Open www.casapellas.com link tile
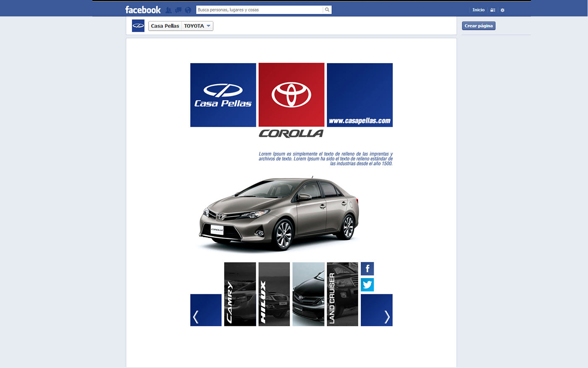The height and width of the screenshot is (368, 588). tap(360, 95)
